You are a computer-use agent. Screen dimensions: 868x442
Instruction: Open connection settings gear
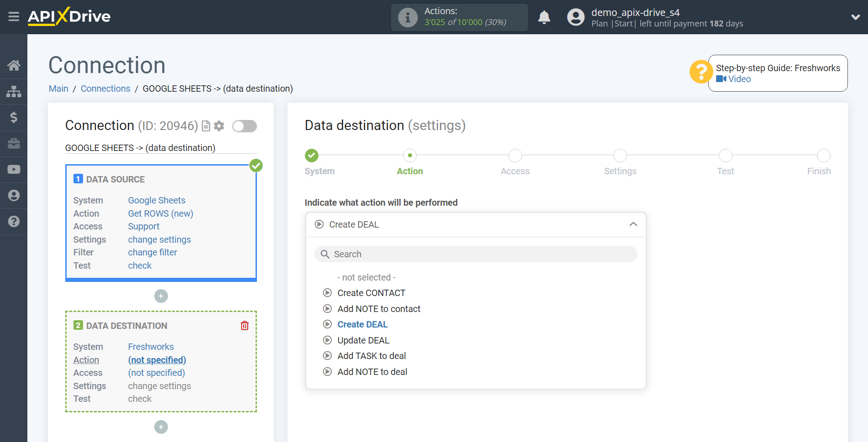pos(219,126)
